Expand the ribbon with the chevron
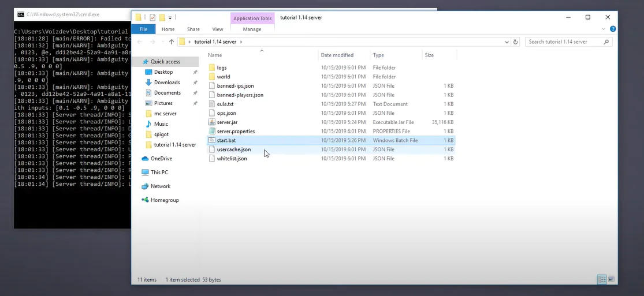This screenshot has height=296, width=644. click(x=604, y=29)
